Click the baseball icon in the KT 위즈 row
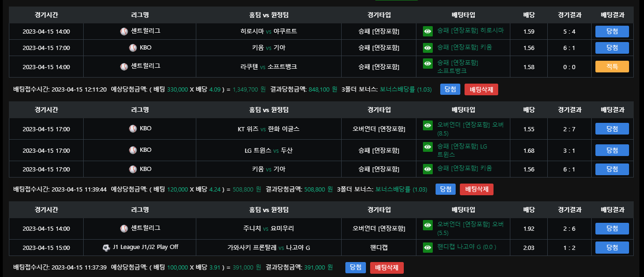The height and width of the screenshot is (277, 644). click(x=133, y=128)
